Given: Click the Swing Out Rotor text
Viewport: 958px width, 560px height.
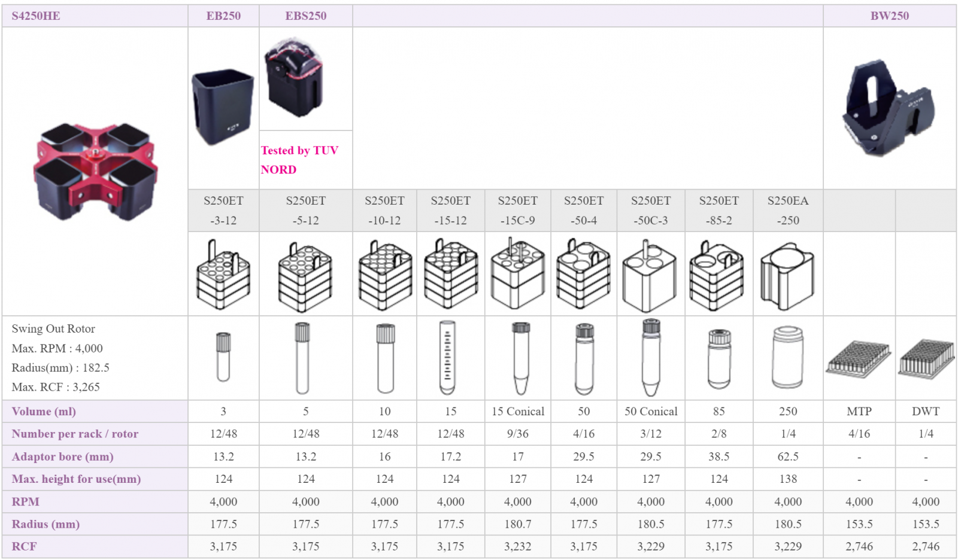Looking at the screenshot, I should pos(53,328).
